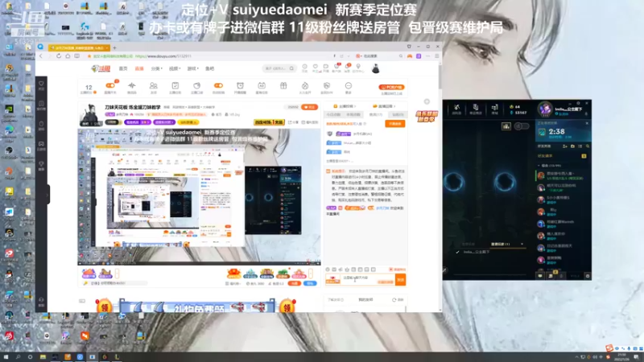This screenshot has width=644, height=362.
Task: Toggle the red checkbox above chat input
Action: (390, 269)
